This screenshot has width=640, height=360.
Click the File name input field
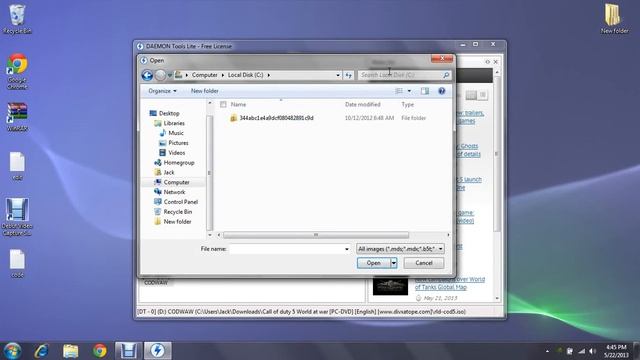(287, 249)
